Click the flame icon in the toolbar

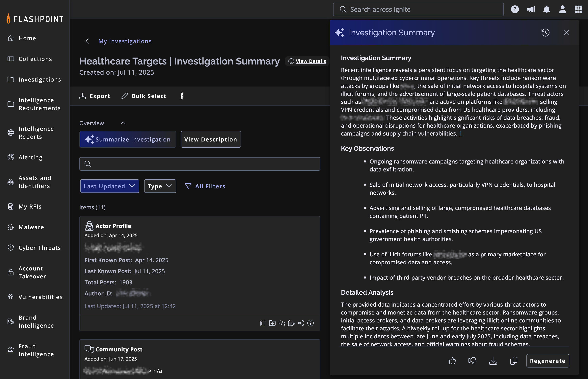182,96
